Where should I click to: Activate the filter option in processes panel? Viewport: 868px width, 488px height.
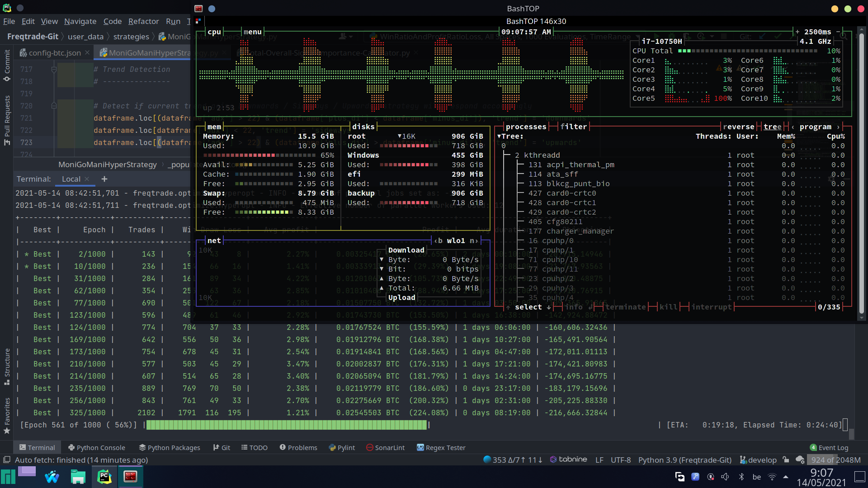(x=574, y=127)
